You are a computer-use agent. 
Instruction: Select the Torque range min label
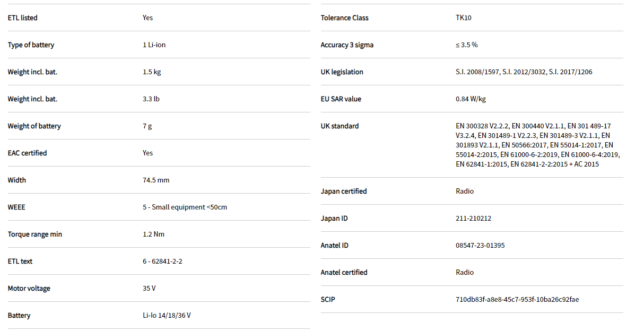click(x=34, y=234)
